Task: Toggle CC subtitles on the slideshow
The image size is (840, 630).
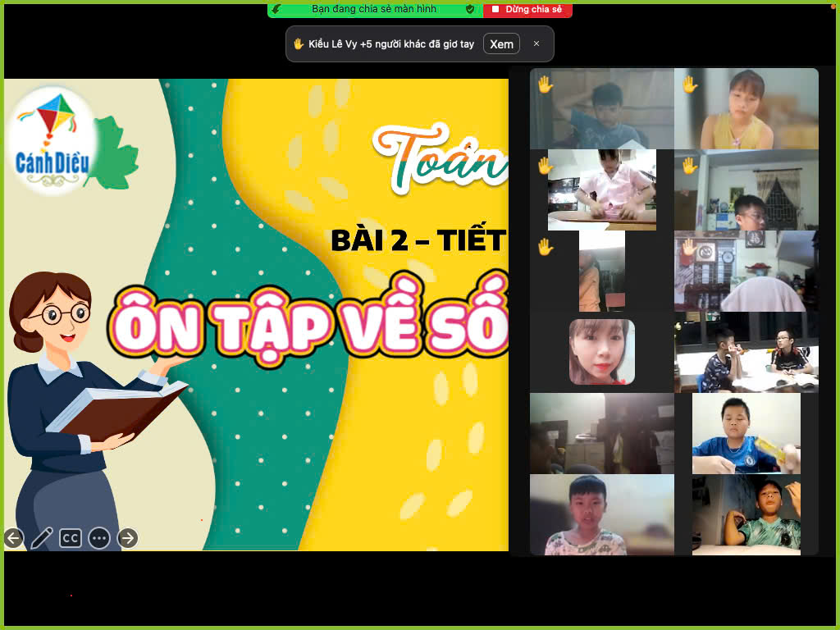Action: [71, 538]
